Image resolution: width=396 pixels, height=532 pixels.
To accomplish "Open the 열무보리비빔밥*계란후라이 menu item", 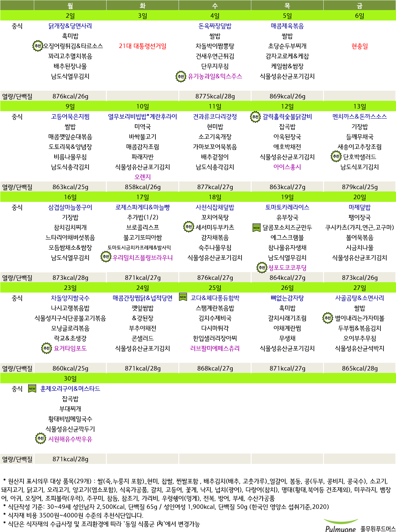I will (143, 117).
